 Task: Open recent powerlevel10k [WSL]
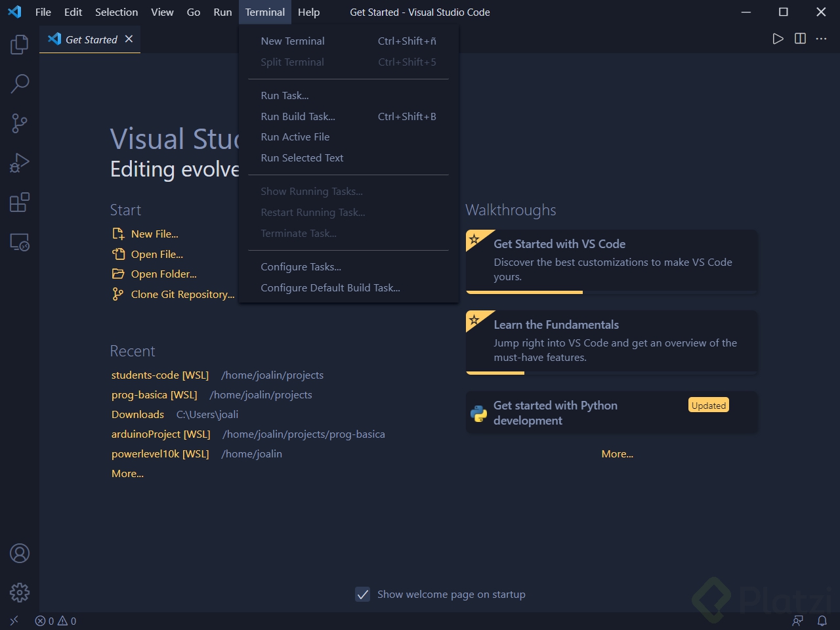[x=160, y=453]
